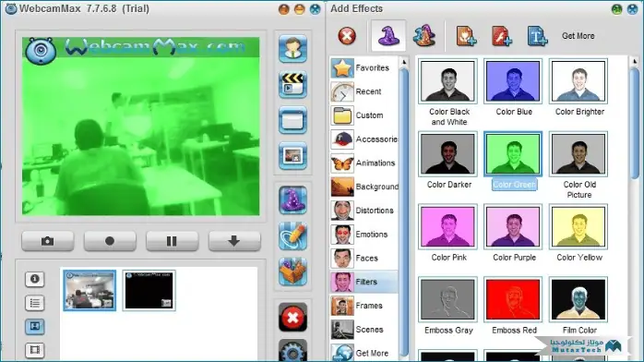Take a snapshot with camera button
Viewport: 644px width, 362px height.
click(x=48, y=241)
